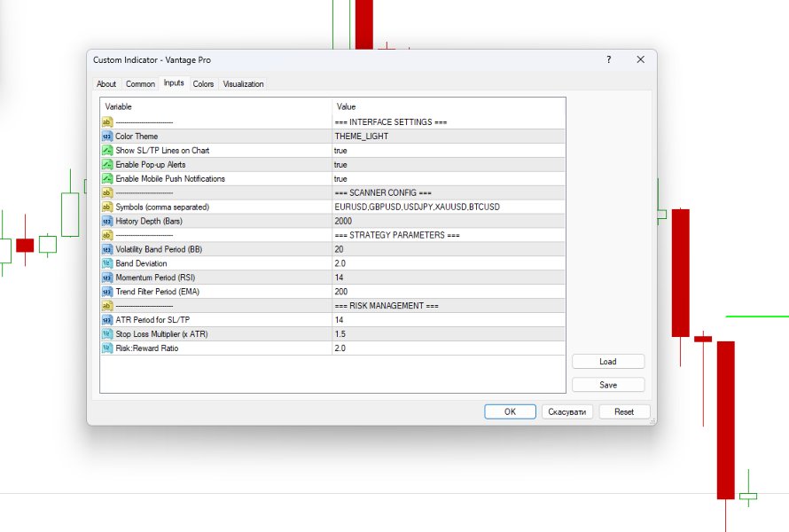The height and width of the screenshot is (532, 789).
Task: Click the boolean icon beside Enable Pop-up Alerts
Action: (x=108, y=164)
